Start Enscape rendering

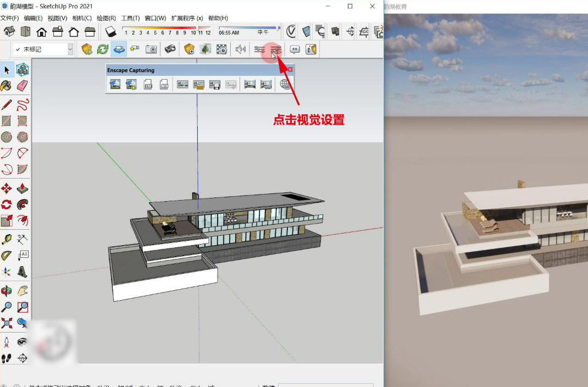[x=87, y=49]
